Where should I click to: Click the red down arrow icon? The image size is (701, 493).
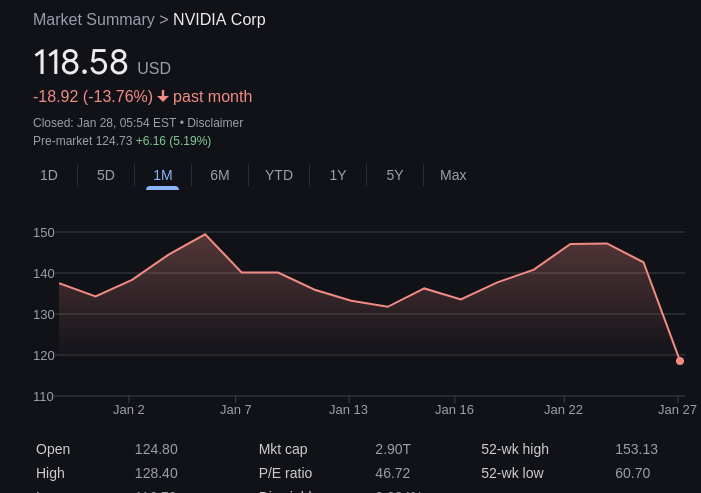point(163,96)
